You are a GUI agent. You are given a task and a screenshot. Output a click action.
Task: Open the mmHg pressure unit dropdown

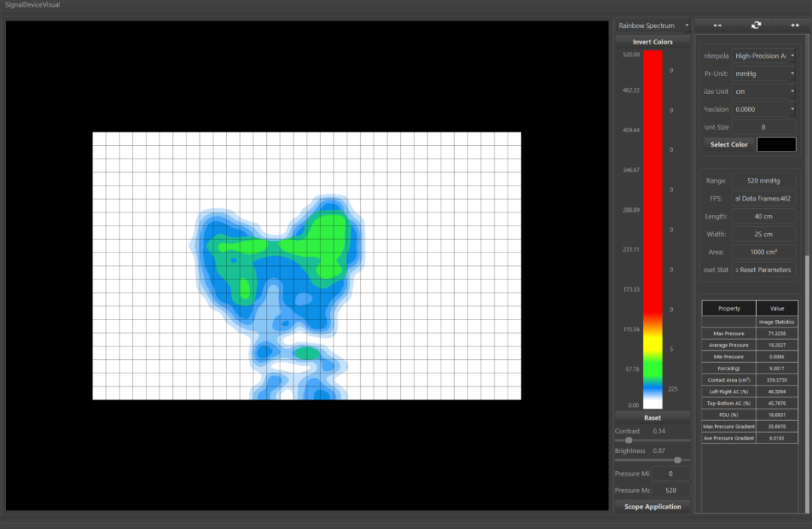[763, 74]
